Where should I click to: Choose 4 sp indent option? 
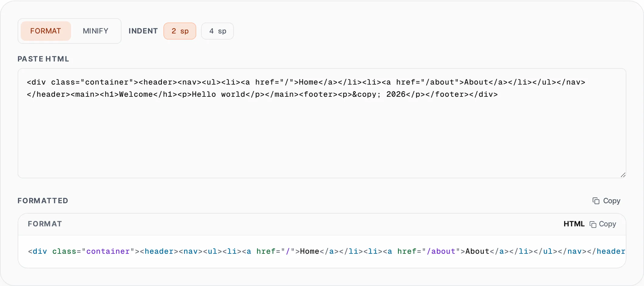click(218, 31)
